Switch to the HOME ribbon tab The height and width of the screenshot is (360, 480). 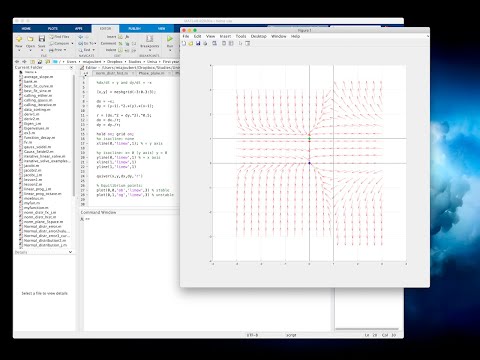tap(26, 29)
